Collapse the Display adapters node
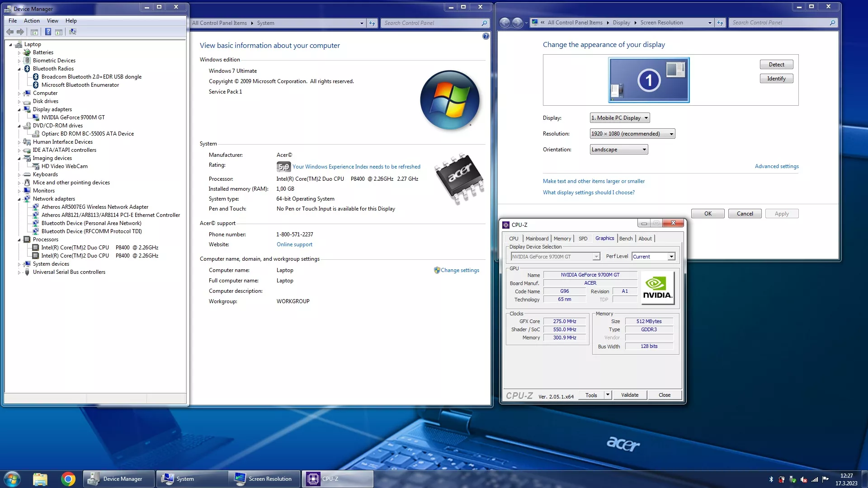 [x=19, y=110]
